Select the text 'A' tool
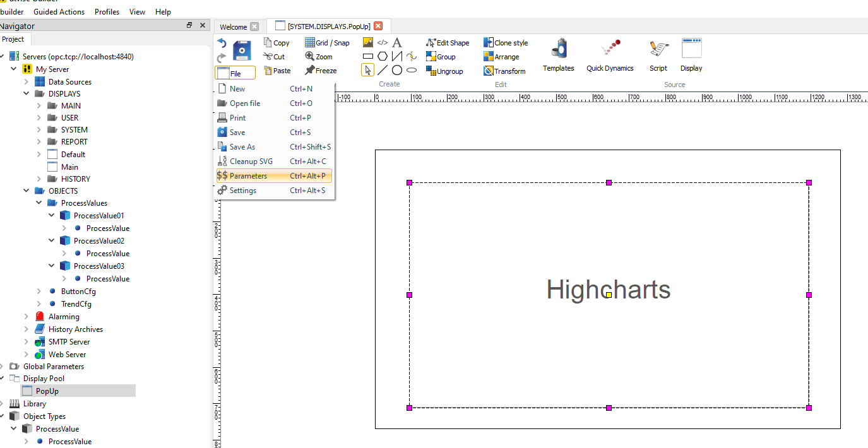Screen dimensions: 868x448 click(x=397, y=43)
